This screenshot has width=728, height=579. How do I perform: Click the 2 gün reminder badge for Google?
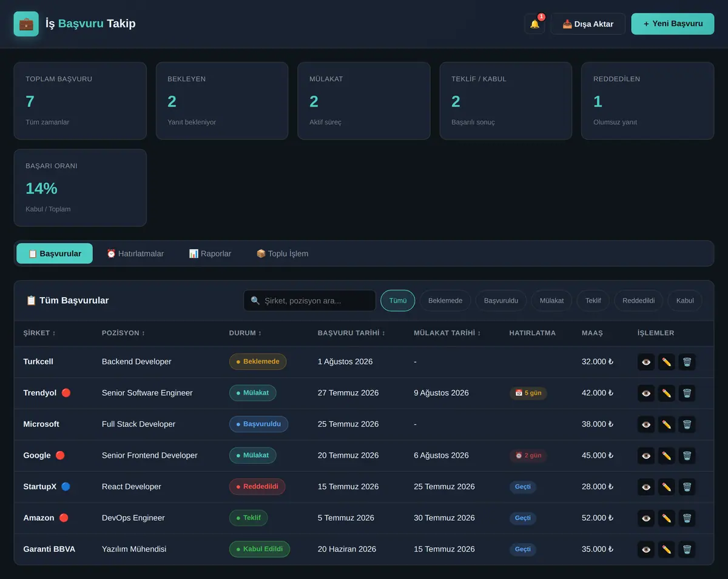[x=528, y=455]
